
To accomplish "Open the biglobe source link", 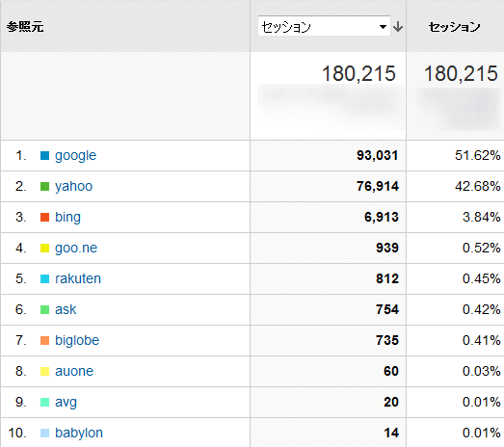I will tap(77, 340).
